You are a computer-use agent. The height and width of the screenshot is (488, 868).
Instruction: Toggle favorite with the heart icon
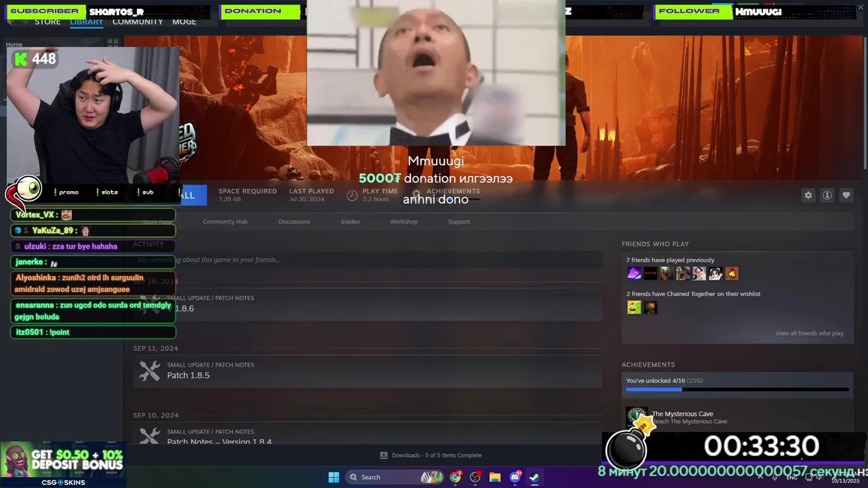[x=846, y=195]
